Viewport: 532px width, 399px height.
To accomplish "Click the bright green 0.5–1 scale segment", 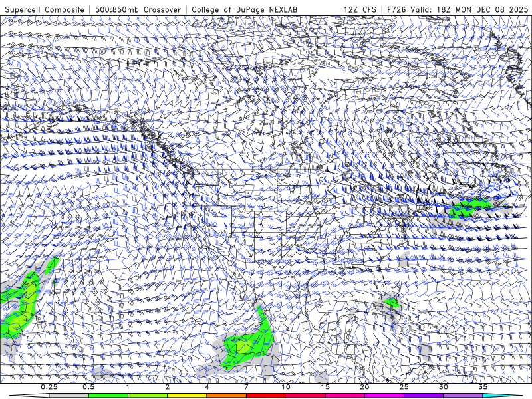I will coord(108,396).
